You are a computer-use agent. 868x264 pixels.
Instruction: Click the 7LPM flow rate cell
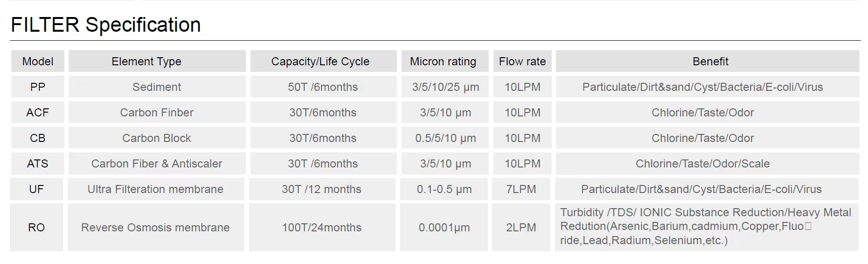click(521, 189)
